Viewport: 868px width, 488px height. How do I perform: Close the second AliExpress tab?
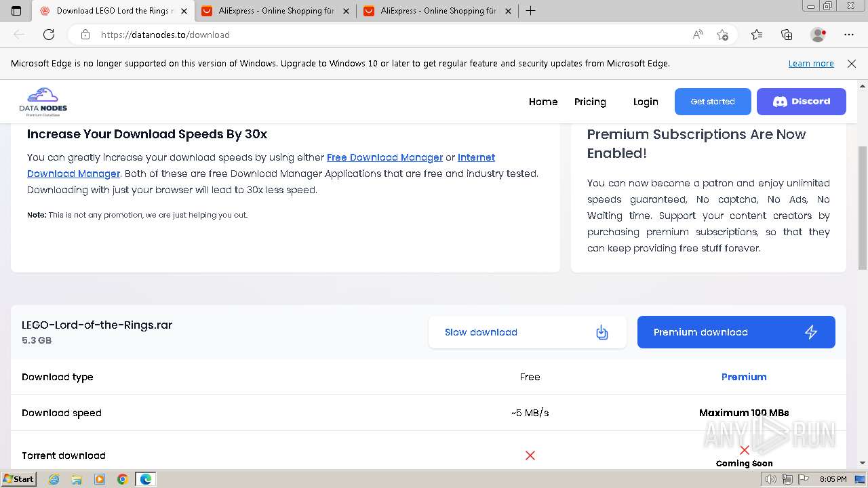(x=508, y=11)
